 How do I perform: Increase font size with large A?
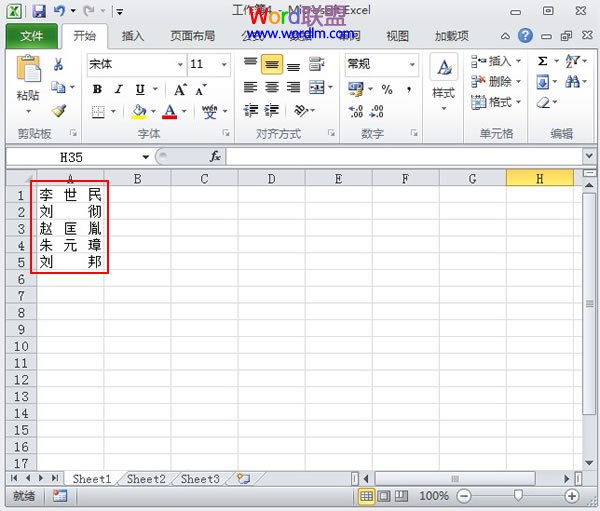click(x=180, y=90)
